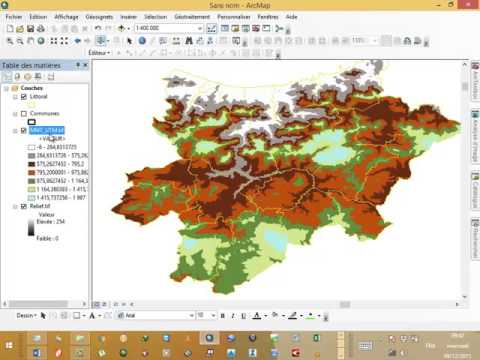Open the Éditeur dropdown menu
Image resolution: width=480 pixels, height=360 pixels.
click(x=99, y=53)
